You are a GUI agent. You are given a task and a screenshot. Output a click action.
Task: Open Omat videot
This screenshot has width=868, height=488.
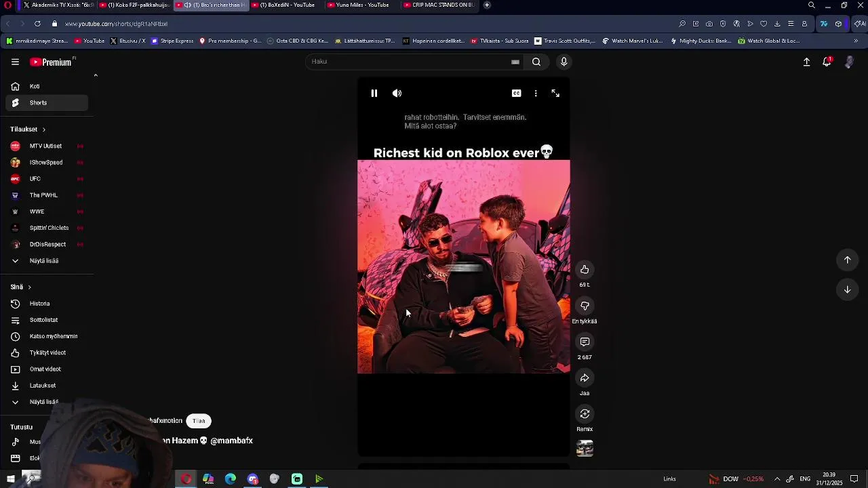tap(47, 369)
